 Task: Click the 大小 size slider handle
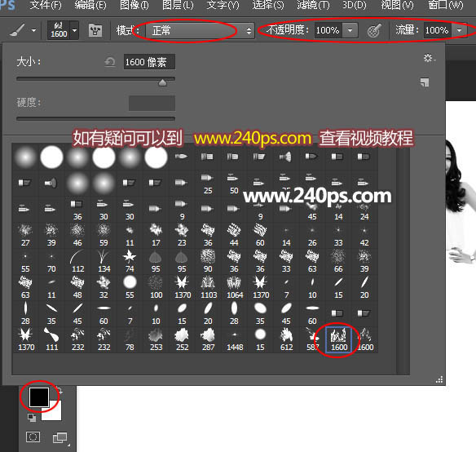pyautogui.click(x=163, y=82)
